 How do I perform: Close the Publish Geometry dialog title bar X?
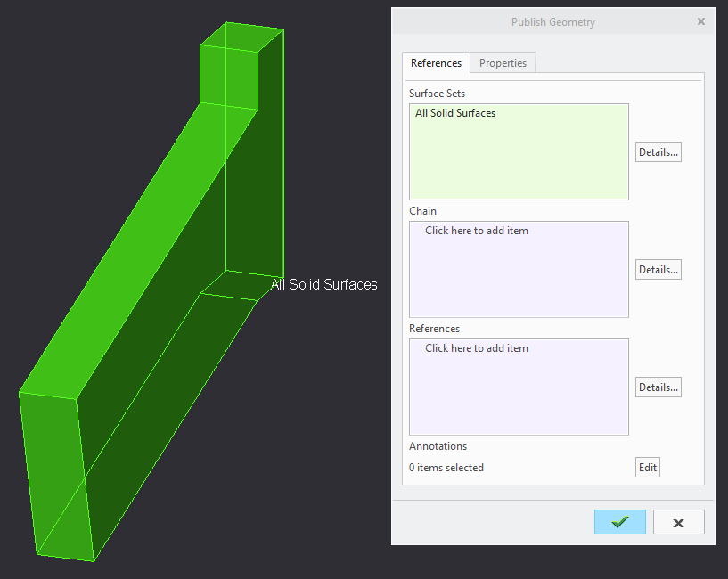[701, 21]
